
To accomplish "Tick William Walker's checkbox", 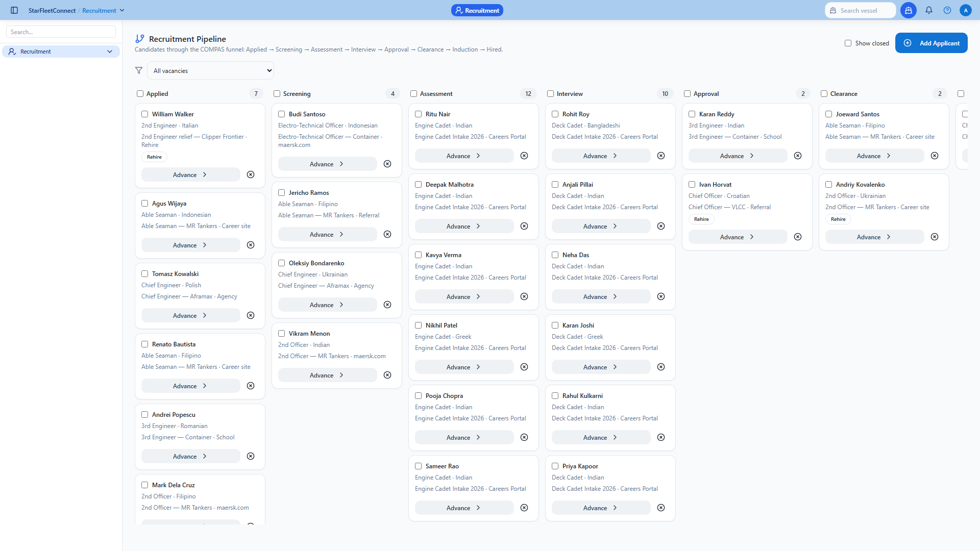I will point(144,114).
